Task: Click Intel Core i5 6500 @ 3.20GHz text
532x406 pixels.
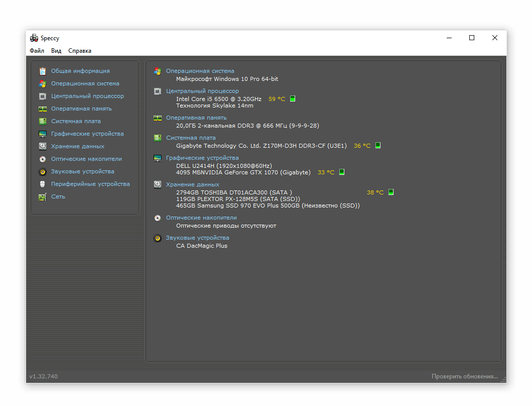Action: [x=219, y=99]
